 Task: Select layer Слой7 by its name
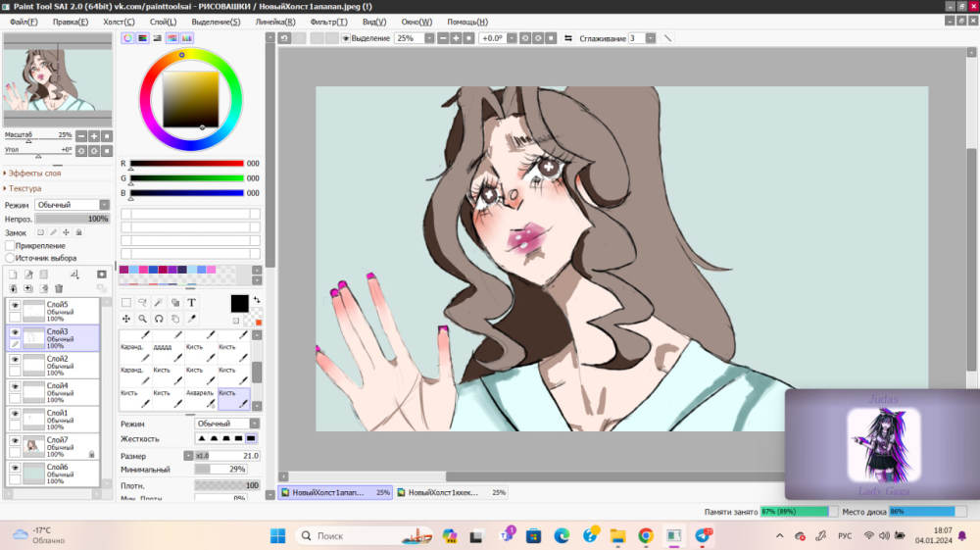[57, 440]
